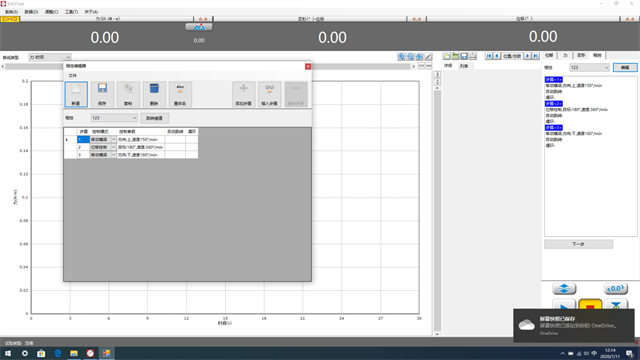
Task: Switch to the Force (力) tab
Action: tap(565, 55)
